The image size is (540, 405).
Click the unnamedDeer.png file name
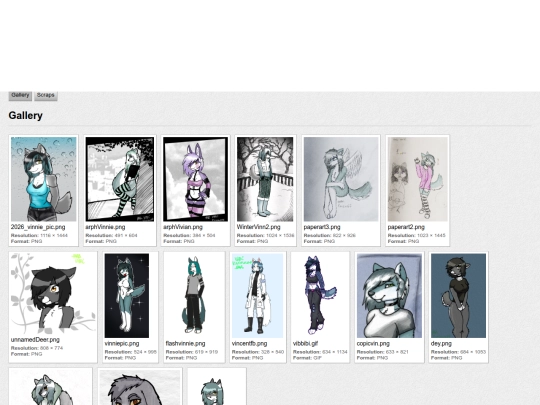click(35, 340)
